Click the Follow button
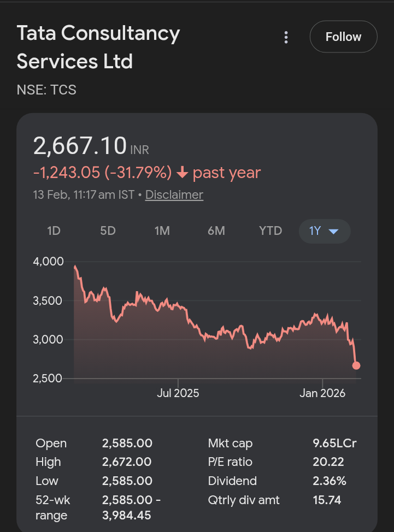 pos(343,37)
